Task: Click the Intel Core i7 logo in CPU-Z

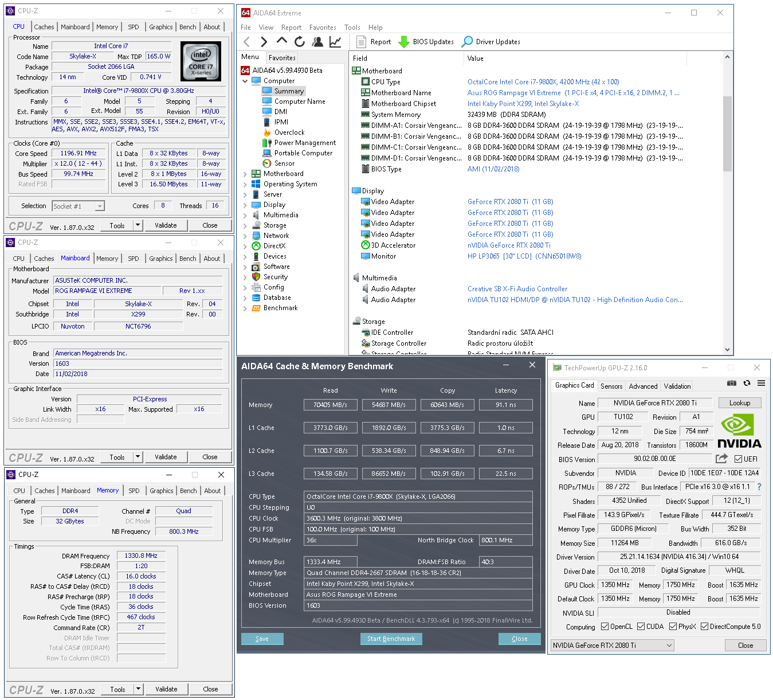Action: point(201,61)
